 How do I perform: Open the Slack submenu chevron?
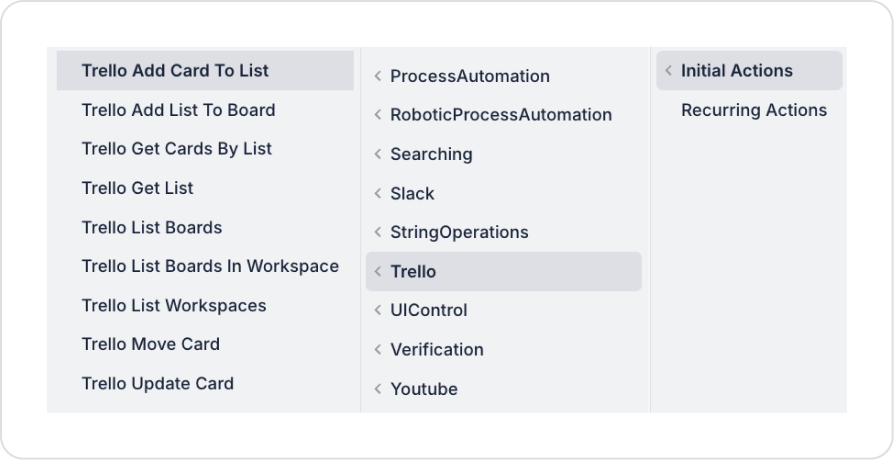point(378,193)
